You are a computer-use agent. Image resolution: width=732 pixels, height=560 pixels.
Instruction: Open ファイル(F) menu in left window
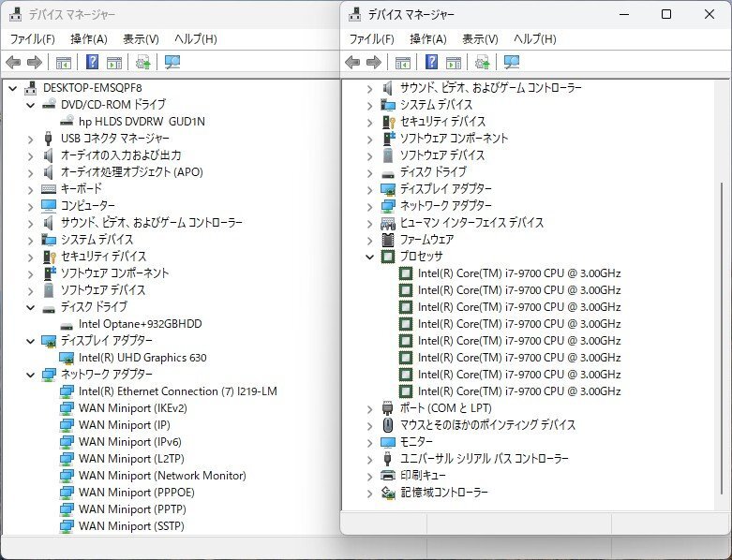[32, 39]
